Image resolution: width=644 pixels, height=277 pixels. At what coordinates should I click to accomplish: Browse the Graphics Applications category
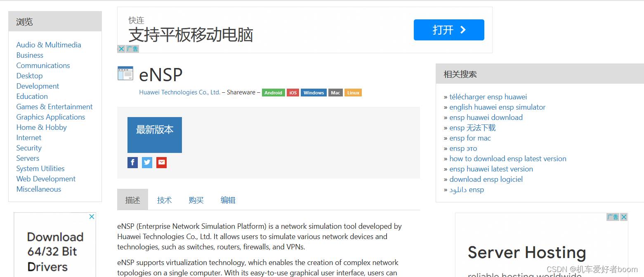[x=51, y=117]
